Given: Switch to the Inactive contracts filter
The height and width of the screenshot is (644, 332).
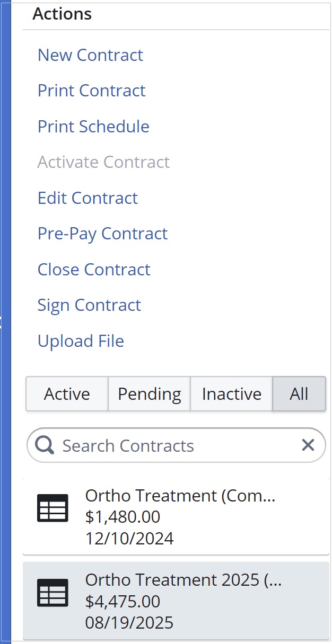Looking at the screenshot, I should tap(231, 393).
